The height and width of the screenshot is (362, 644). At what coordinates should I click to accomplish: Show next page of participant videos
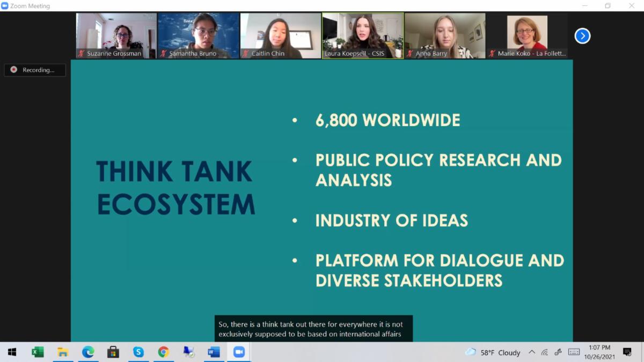[x=582, y=36]
